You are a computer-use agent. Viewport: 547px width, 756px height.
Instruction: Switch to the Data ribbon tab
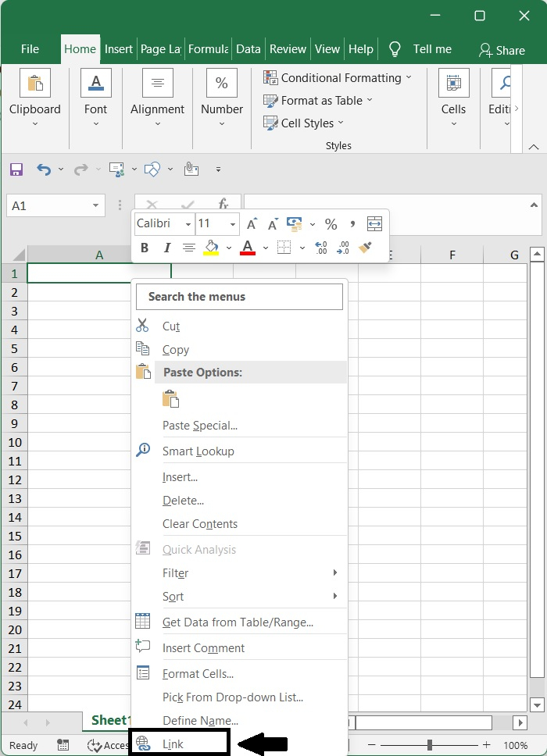click(248, 49)
